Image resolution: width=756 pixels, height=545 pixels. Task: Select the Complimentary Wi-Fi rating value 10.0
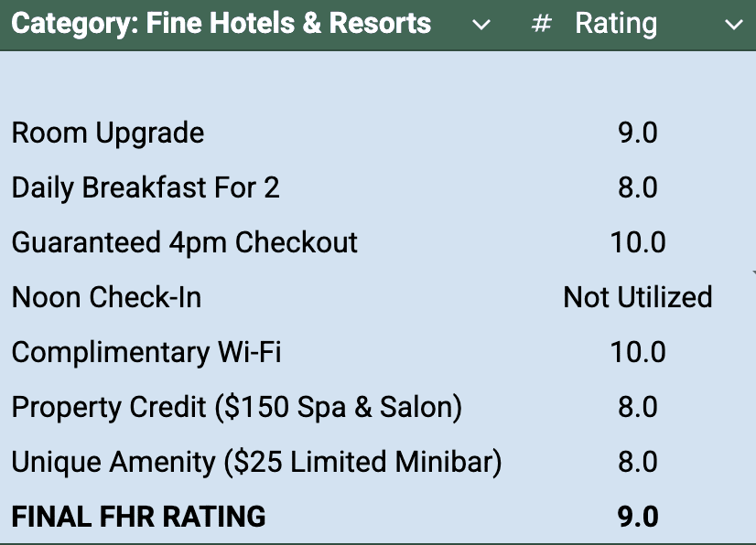[x=638, y=352]
